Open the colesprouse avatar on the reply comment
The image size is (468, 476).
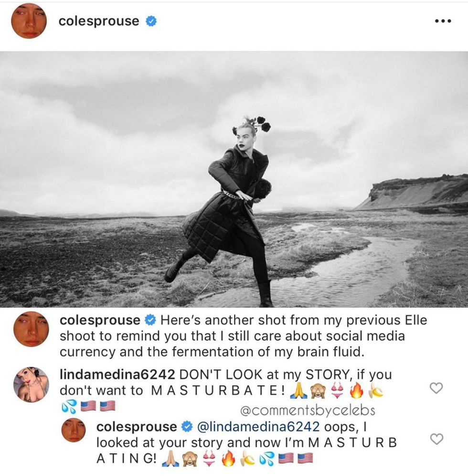[x=74, y=430]
